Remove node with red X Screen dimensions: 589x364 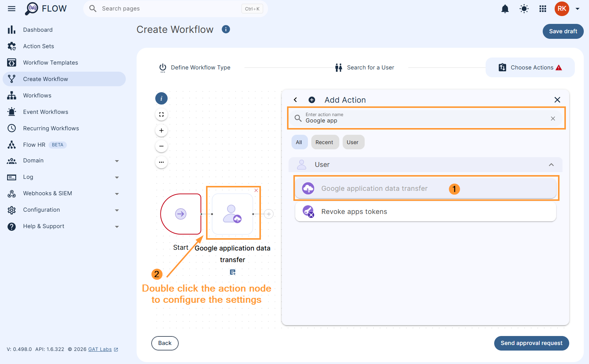256,190
